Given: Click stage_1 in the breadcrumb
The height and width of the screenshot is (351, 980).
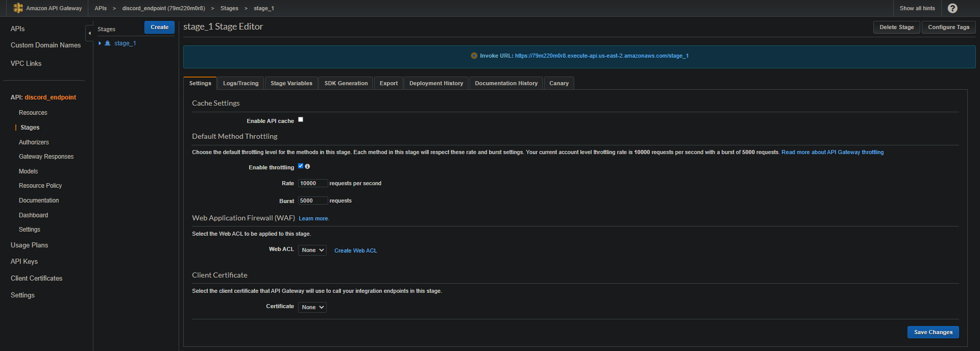Looking at the screenshot, I should pyautogui.click(x=264, y=8).
